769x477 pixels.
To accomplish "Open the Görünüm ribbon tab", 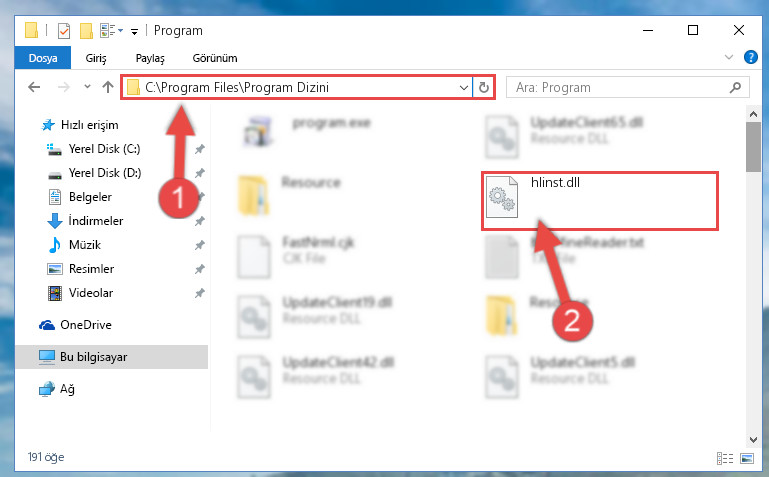I will [x=215, y=58].
